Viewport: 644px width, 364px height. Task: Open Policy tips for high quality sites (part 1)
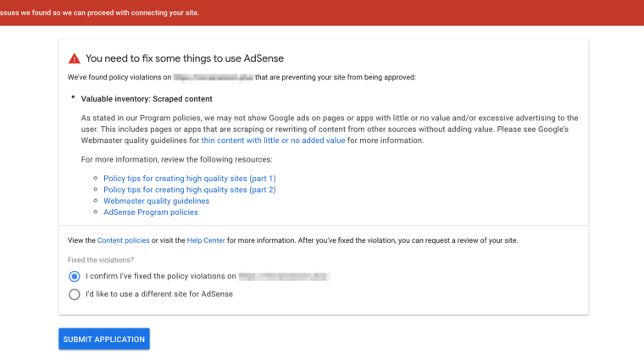click(x=190, y=179)
